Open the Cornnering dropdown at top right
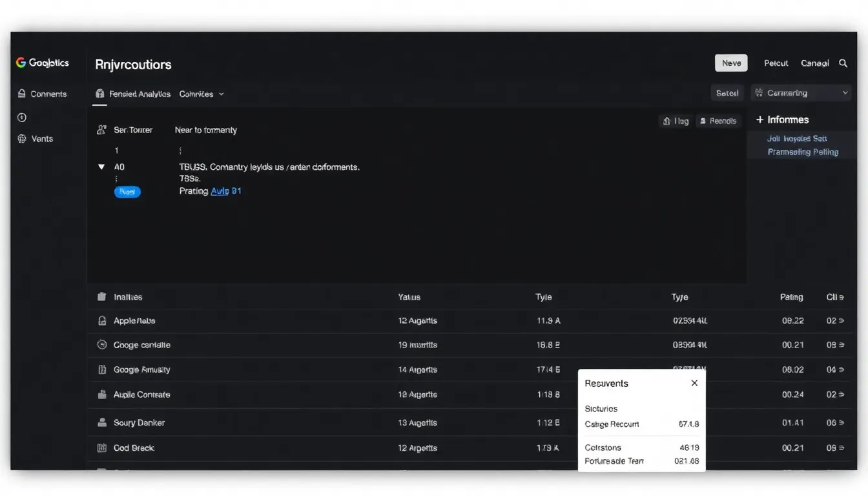 (801, 93)
